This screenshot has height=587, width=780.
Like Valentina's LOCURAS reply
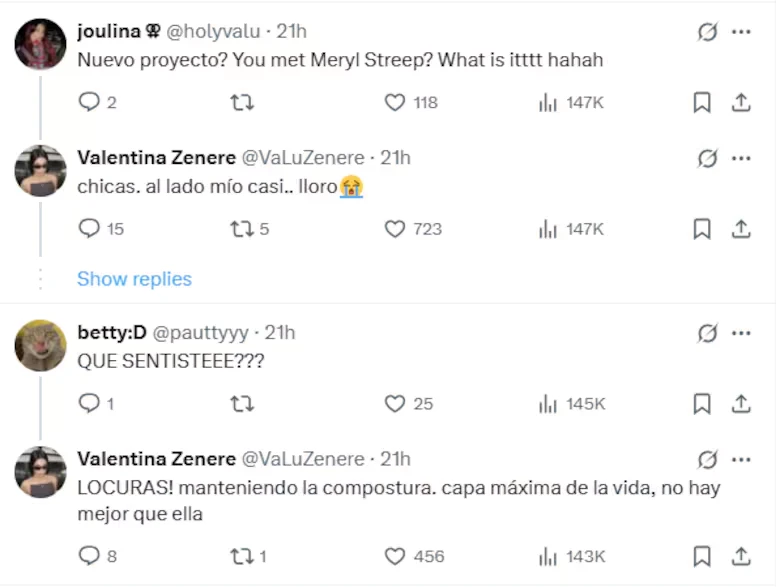click(396, 556)
